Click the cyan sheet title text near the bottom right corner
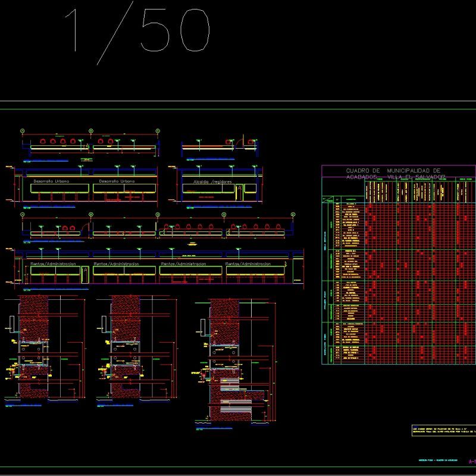 (438, 460)
